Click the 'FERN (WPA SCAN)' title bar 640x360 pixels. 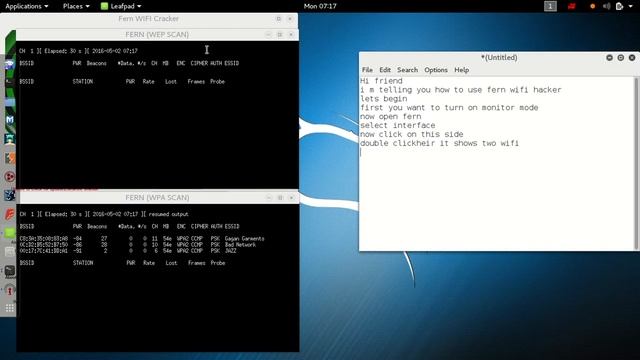coord(157,198)
